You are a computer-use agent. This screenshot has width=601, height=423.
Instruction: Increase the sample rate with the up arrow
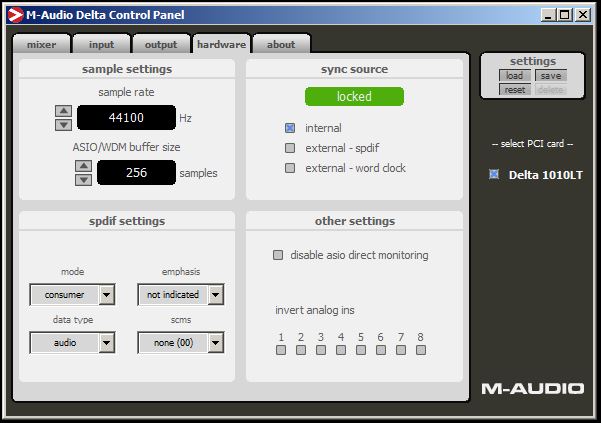point(64,111)
